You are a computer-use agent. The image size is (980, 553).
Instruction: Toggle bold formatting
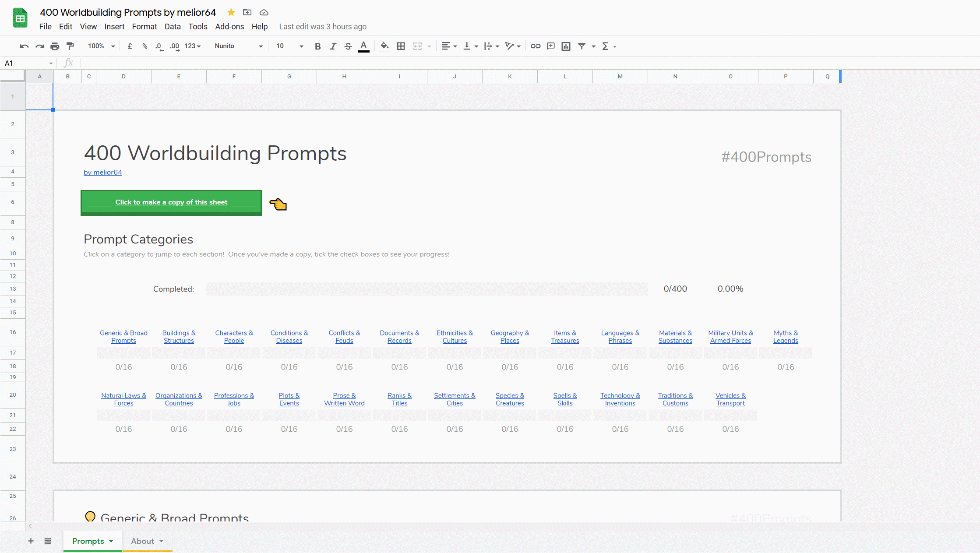tap(318, 46)
